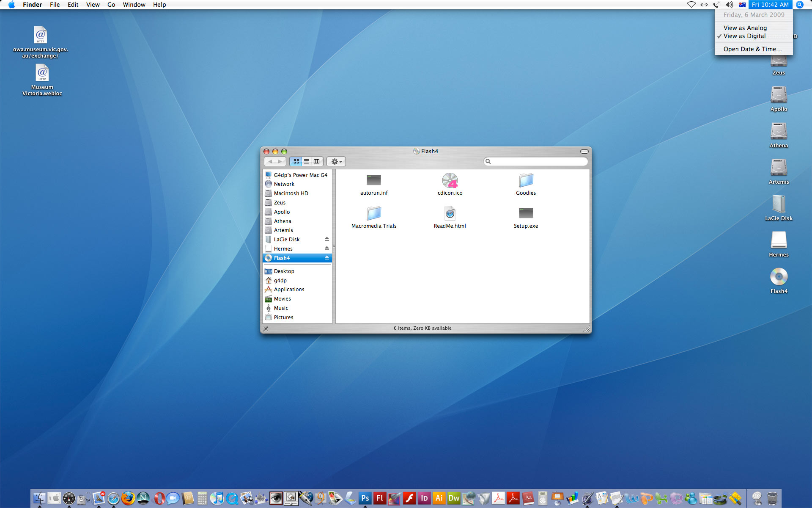Open the flag input menu

[742, 5]
